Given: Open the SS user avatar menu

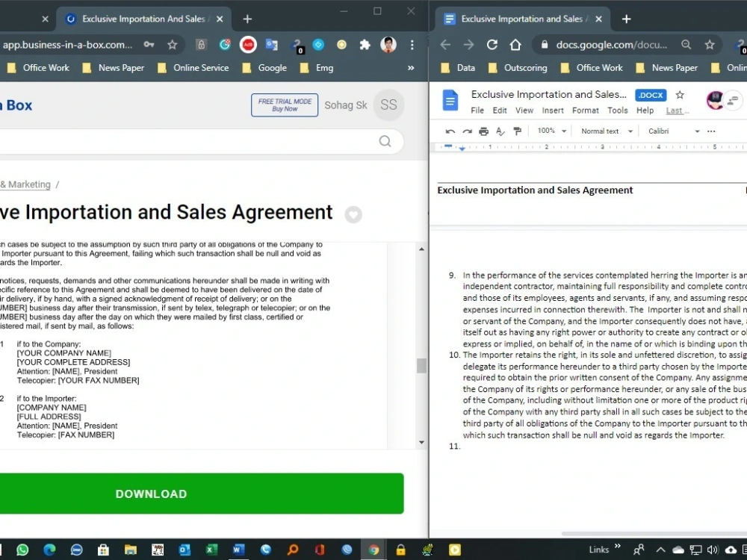Looking at the screenshot, I should 388,105.
